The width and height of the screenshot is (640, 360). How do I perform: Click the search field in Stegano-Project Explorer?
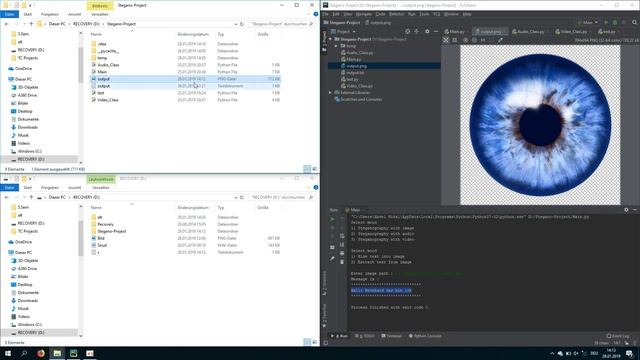pyautogui.click(x=282, y=24)
